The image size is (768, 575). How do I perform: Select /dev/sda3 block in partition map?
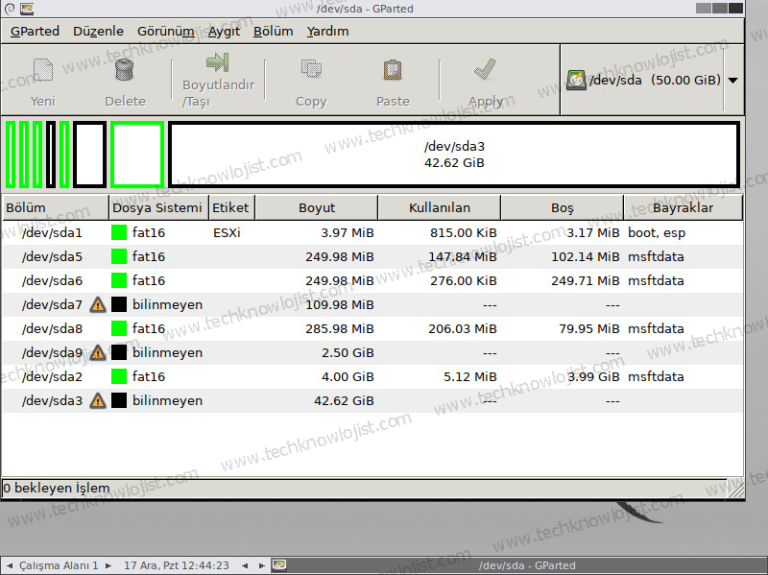454,154
